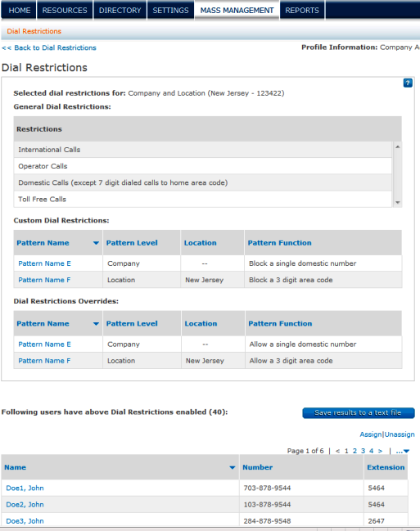The image size is (420, 531).
Task: Open the Directory tab
Action: [120, 10]
